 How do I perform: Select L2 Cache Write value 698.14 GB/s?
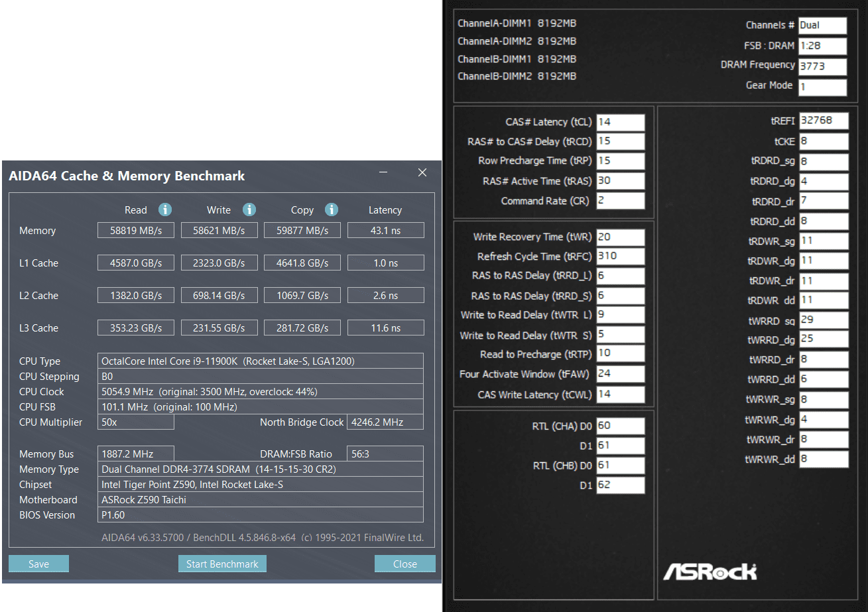219,295
